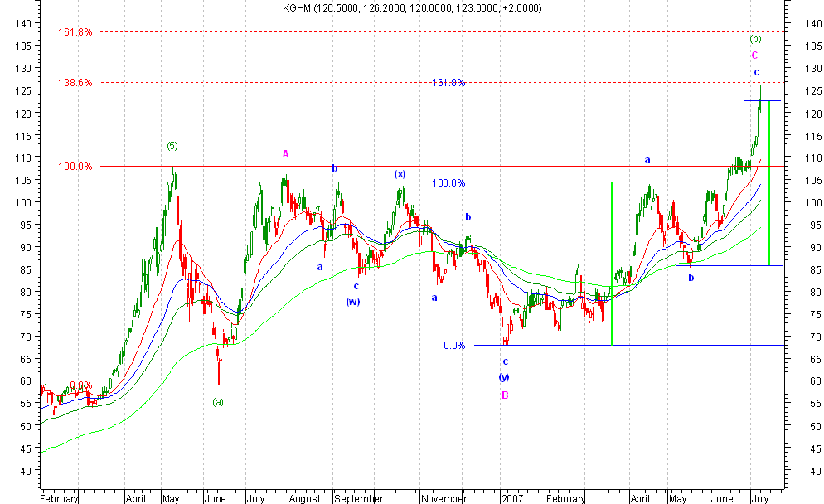Click the magenta B wave label
Screen dimensions: 824x504
coord(504,395)
